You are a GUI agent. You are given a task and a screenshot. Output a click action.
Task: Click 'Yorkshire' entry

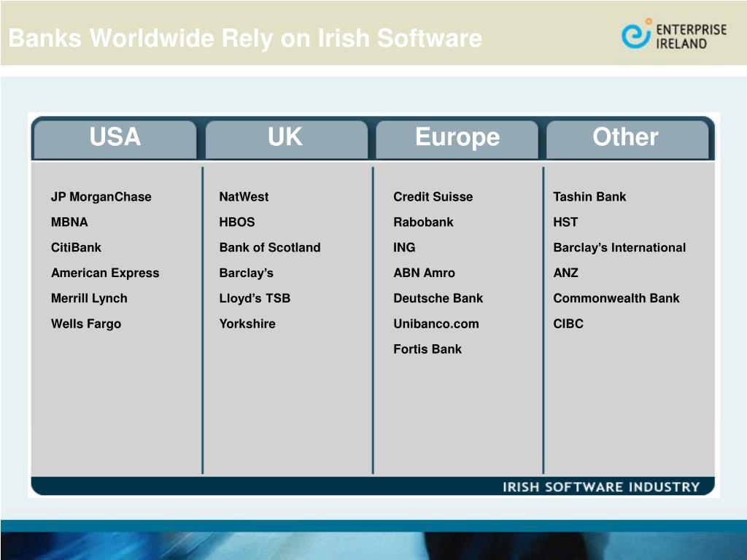[247, 324]
